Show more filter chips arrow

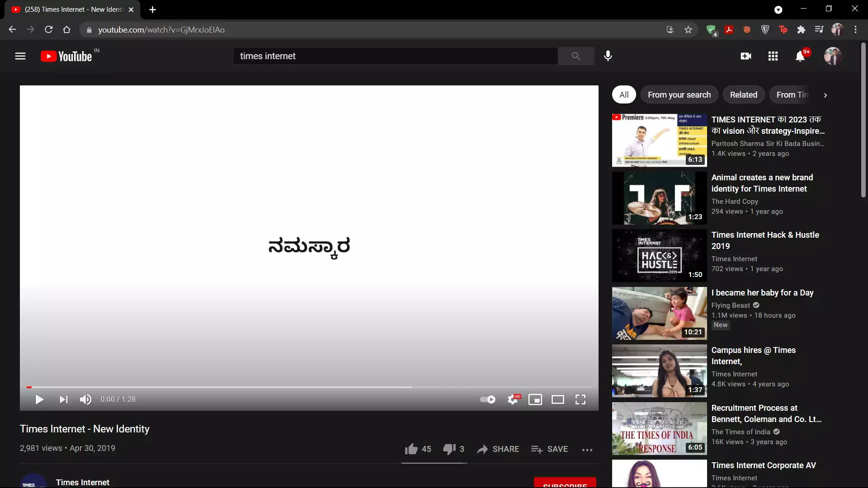click(826, 95)
